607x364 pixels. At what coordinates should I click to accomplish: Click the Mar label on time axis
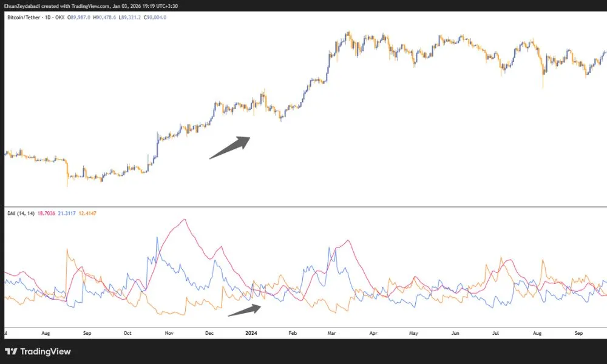(x=331, y=333)
